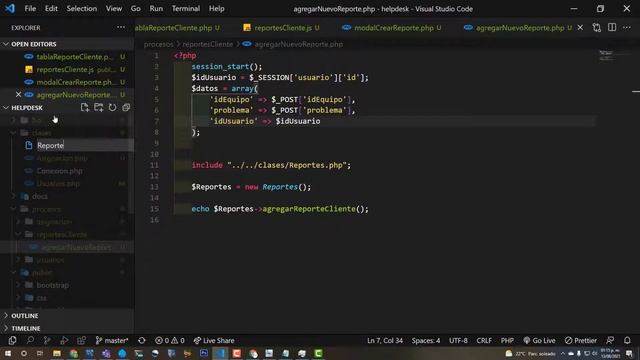Expand the OUTLINE section
640x360 pixels.
pyautogui.click(x=67, y=316)
